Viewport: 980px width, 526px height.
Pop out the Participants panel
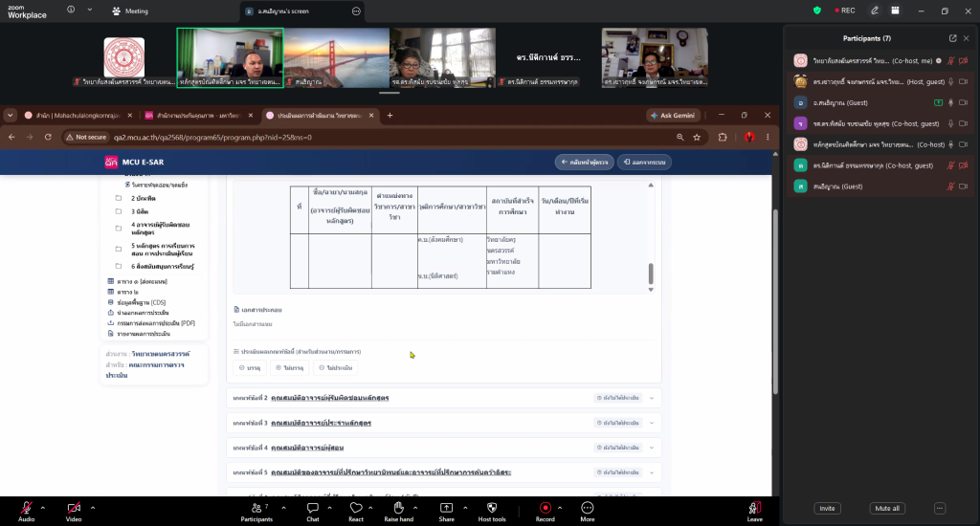click(952, 38)
